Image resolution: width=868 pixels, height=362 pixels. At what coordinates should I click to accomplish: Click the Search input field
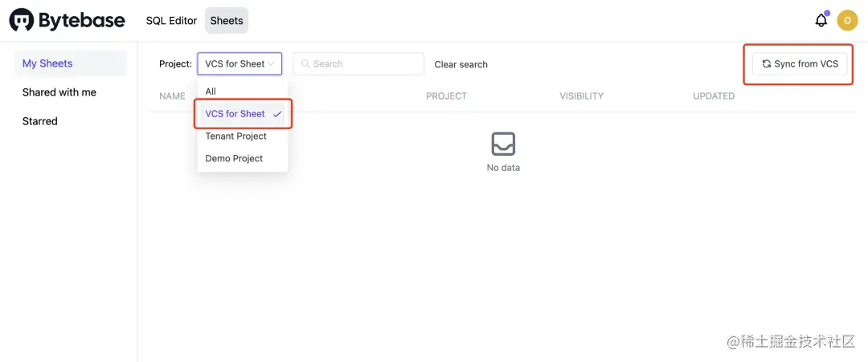pyautogui.click(x=358, y=63)
